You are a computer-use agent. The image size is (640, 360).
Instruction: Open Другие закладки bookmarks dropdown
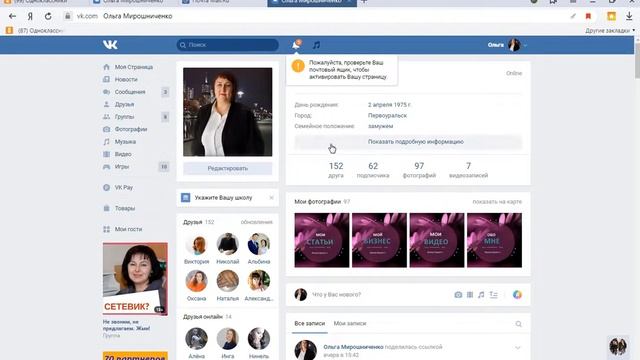610,31
